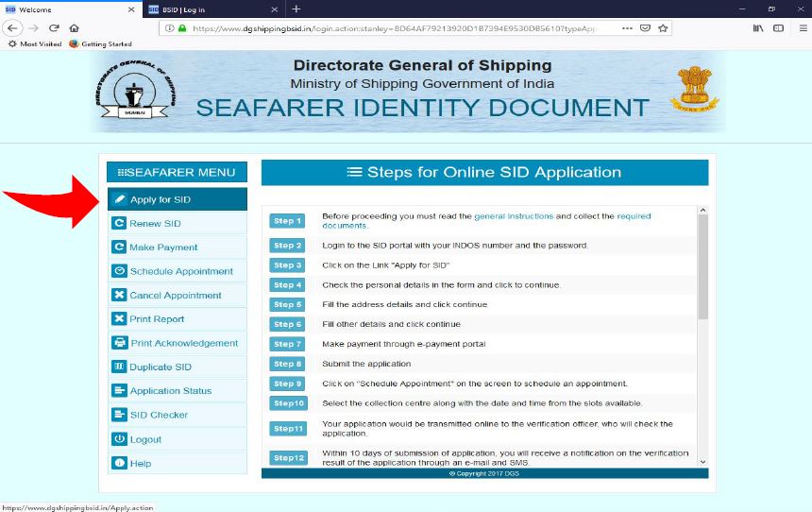Open Make Payment from the seafarer menu
Image resolution: width=812 pixels, height=512 pixels.
pyautogui.click(x=178, y=247)
